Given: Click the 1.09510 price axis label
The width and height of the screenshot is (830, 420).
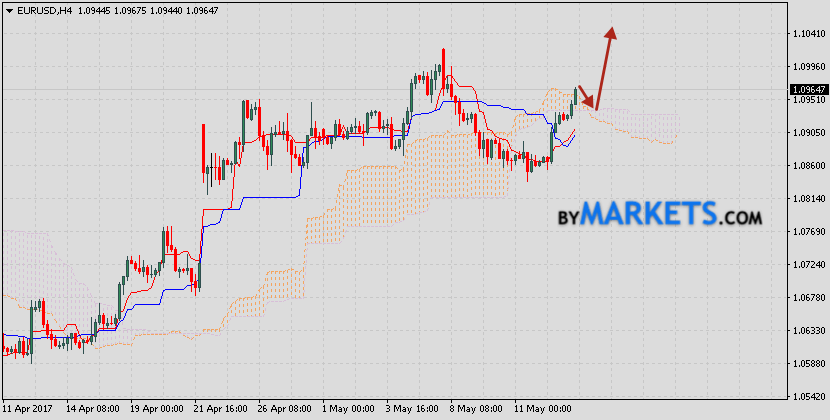Looking at the screenshot, I should point(804,100).
